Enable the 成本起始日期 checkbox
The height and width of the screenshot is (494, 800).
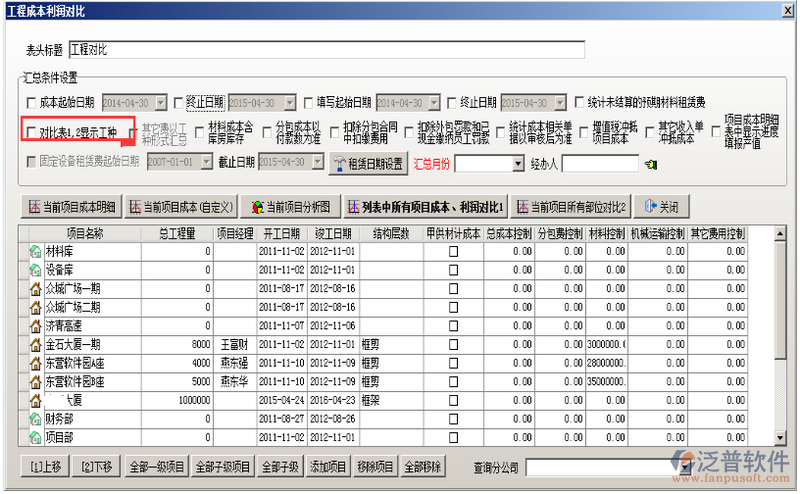(x=31, y=102)
